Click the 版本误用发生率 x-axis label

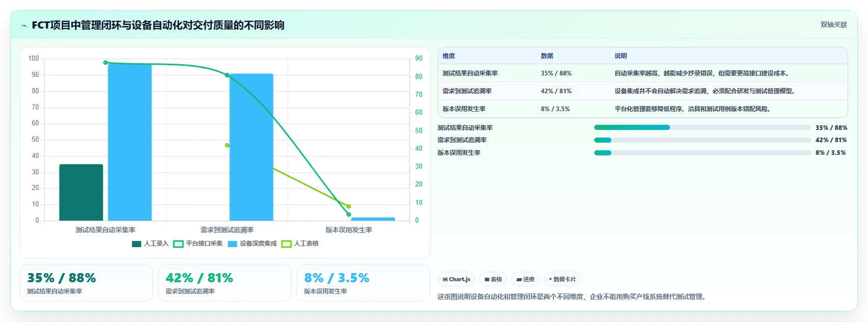349,230
